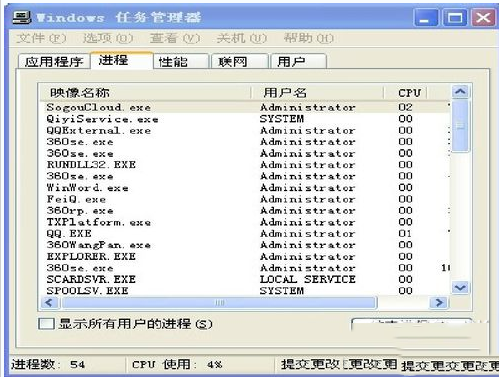Click the Task Manager title bar icon

22,17
